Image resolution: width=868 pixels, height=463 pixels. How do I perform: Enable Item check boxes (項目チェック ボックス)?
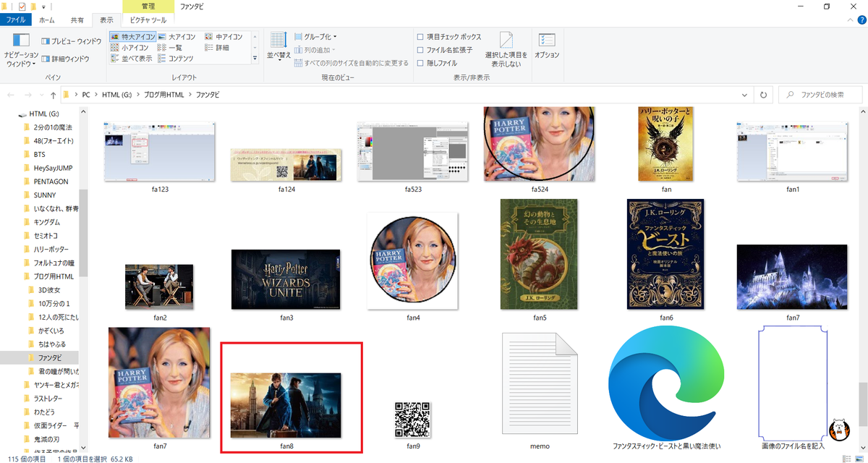click(448, 36)
